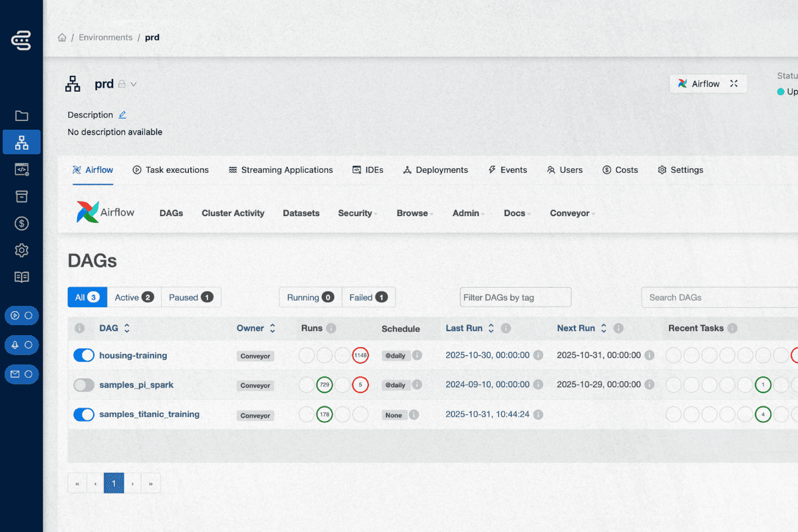This screenshot has height=532, width=798.
Task: Click the Filter DAGs by tag field
Action: (x=515, y=297)
